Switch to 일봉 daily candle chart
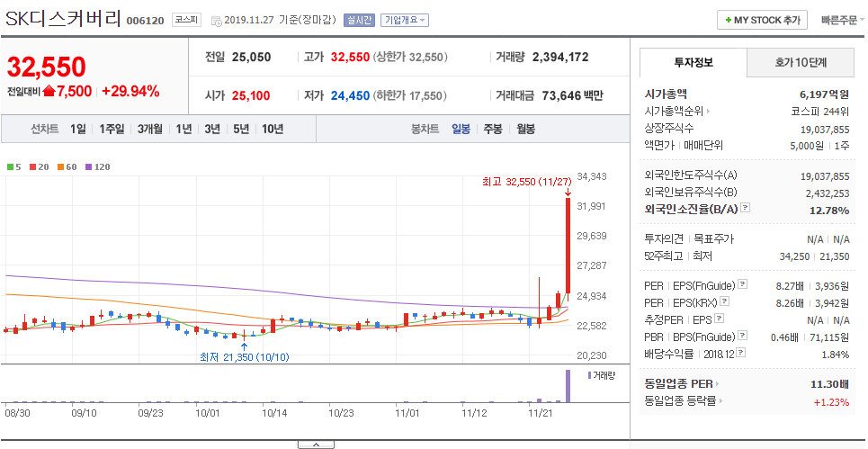868x449 pixels. (x=461, y=129)
